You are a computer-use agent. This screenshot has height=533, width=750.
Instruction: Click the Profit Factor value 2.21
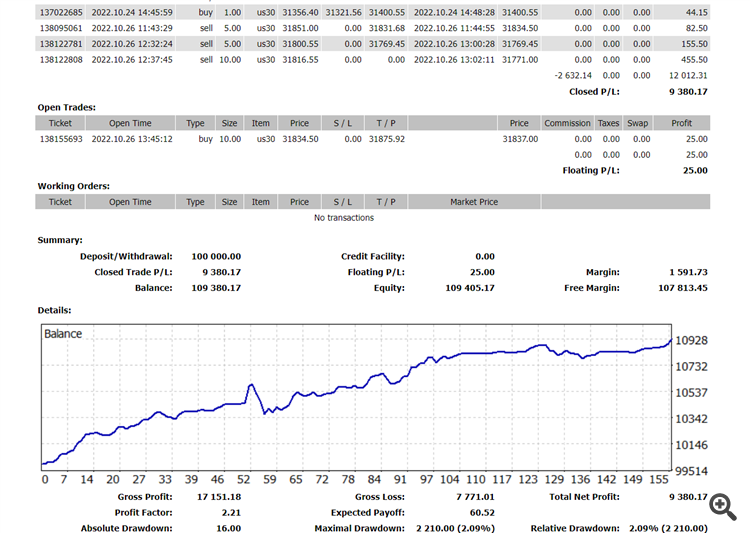click(231, 512)
